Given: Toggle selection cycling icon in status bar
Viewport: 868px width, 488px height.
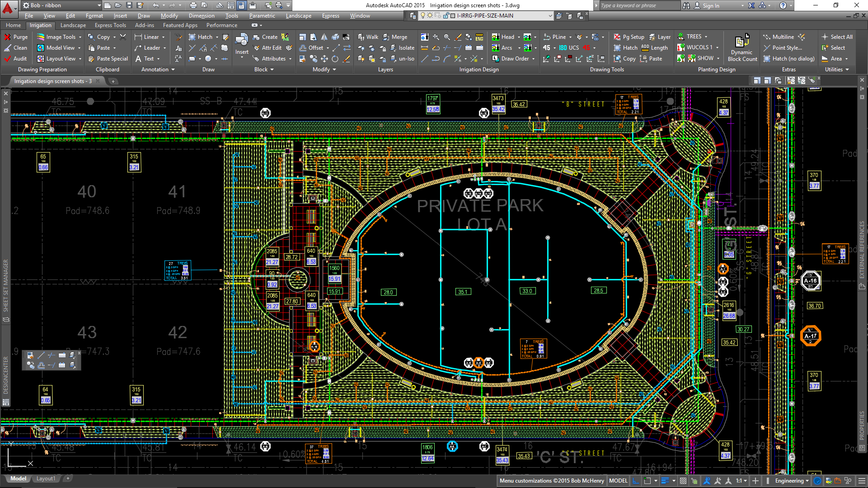Looking at the screenshot, I should (694, 481).
